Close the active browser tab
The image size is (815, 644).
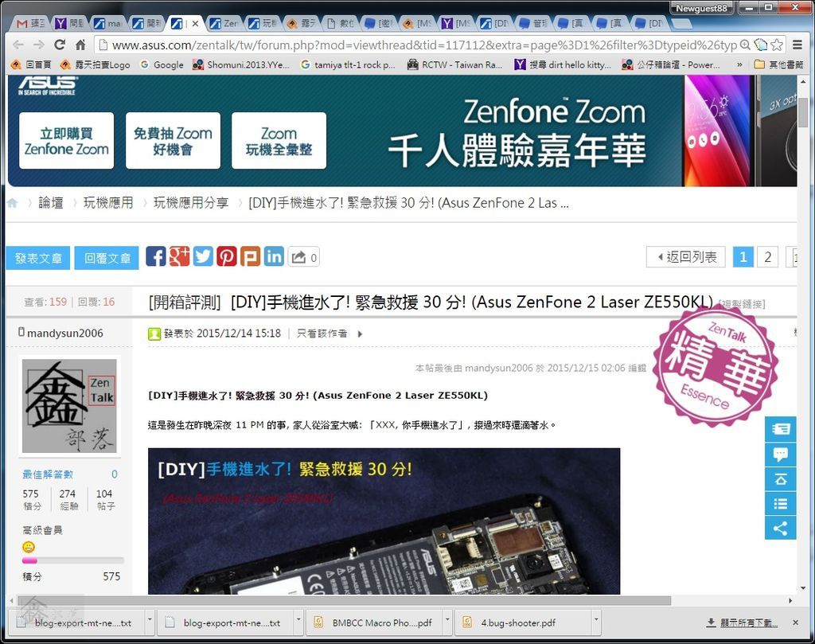[195, 23]
